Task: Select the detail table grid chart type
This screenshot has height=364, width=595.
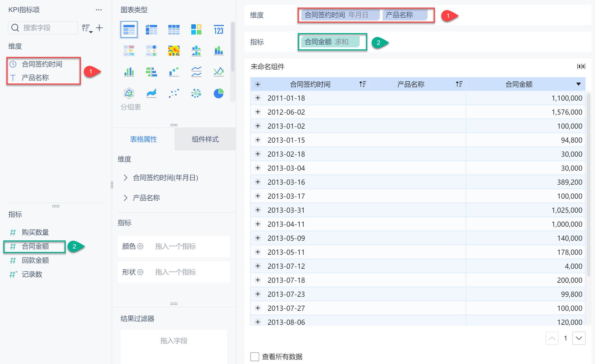Action: 174,29
